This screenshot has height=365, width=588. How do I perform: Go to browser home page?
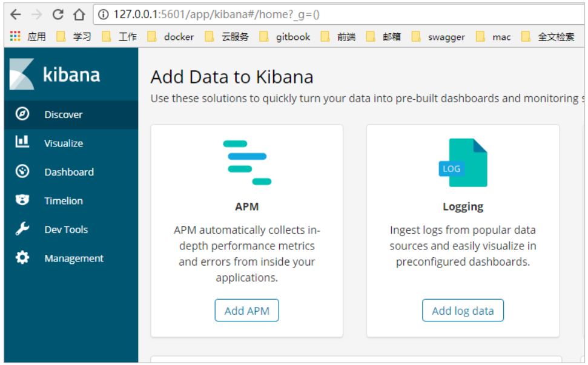[x=79, y=15]
